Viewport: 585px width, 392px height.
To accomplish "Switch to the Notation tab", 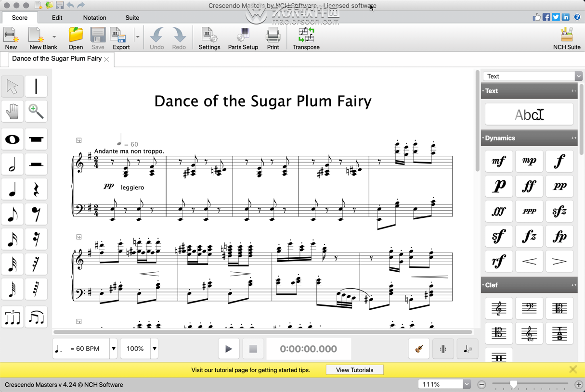I will point(95,18).
